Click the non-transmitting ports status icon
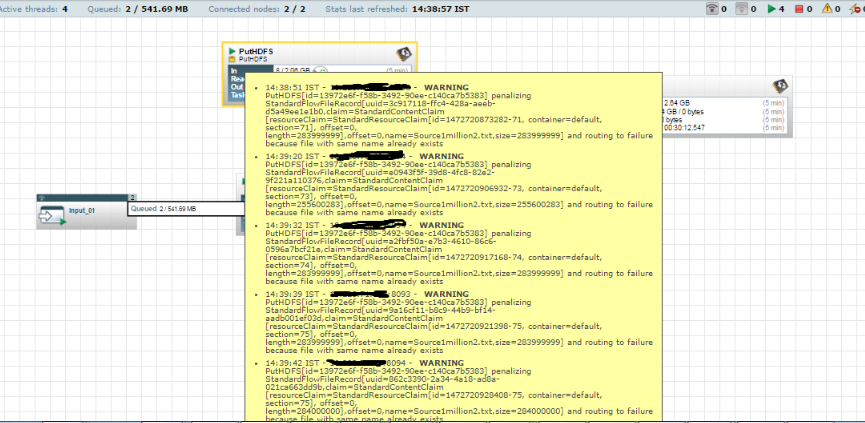 [x=743, y=8]
